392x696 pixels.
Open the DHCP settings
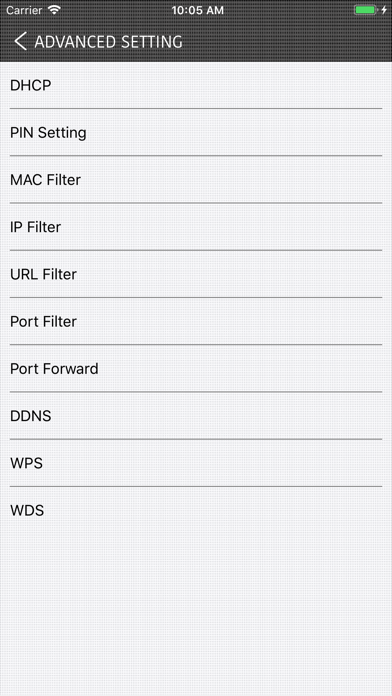coord(196,85)
